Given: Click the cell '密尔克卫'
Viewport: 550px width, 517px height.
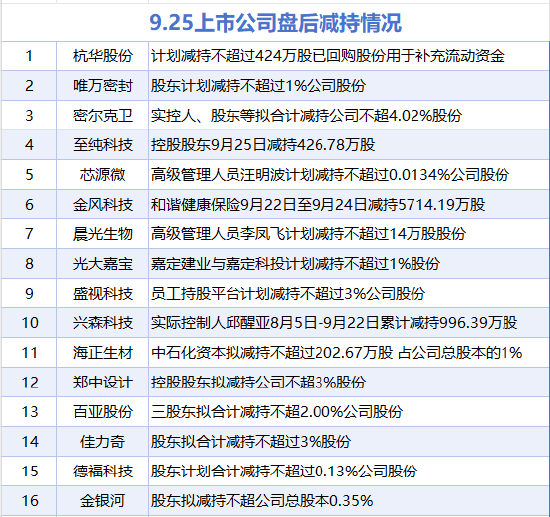Looking at the screenshot, I should (x=102, y=115).
